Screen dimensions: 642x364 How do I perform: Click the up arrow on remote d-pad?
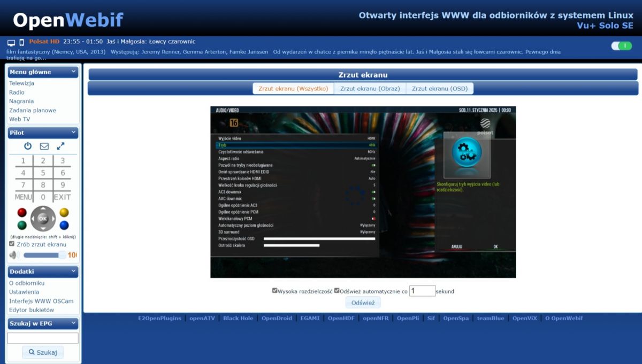tap(43, 210)
